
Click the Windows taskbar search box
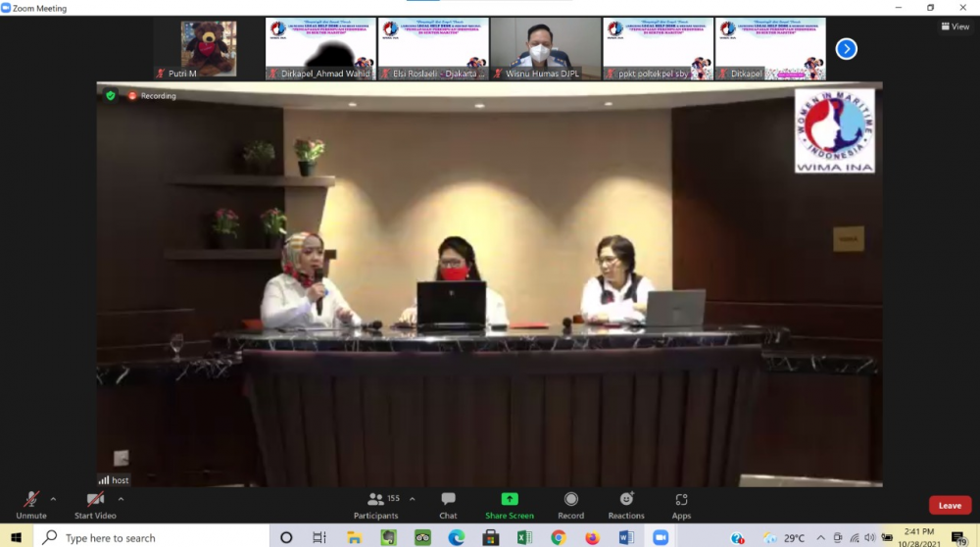click(151, 537)
